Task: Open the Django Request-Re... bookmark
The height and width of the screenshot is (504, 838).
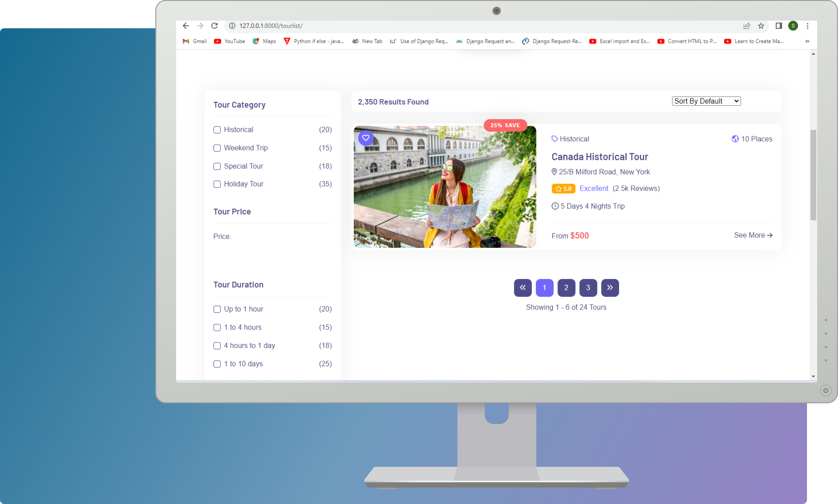Action: click(x=552, y=41)
